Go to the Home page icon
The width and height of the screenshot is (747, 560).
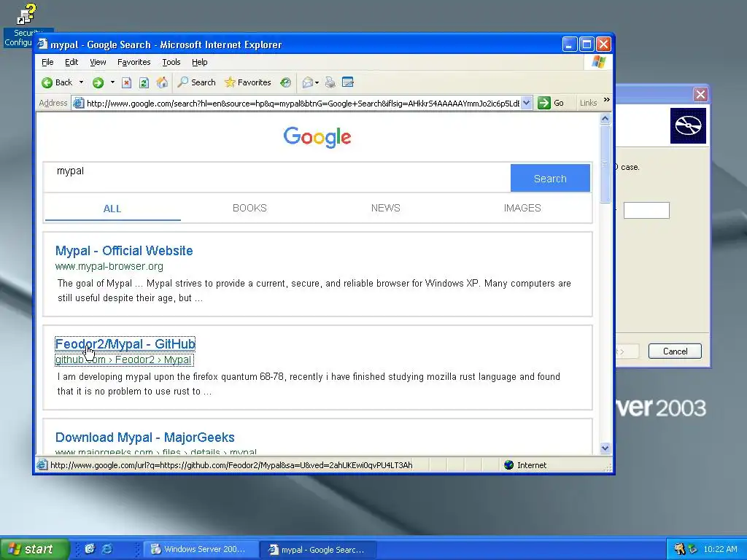pyautogui.click(x=162, y=82)
